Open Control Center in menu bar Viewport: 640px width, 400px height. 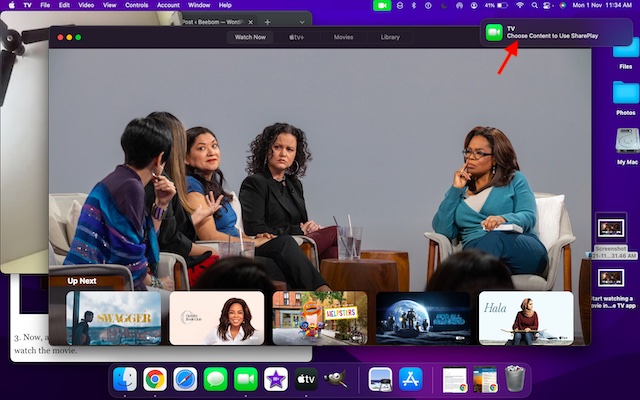(548, 5)
